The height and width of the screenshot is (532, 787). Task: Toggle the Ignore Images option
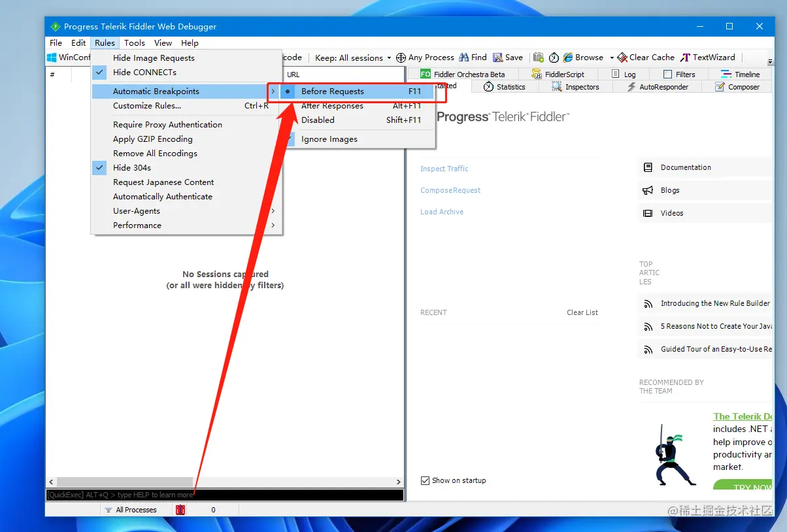pyautogui.click(x=358, y=139)
